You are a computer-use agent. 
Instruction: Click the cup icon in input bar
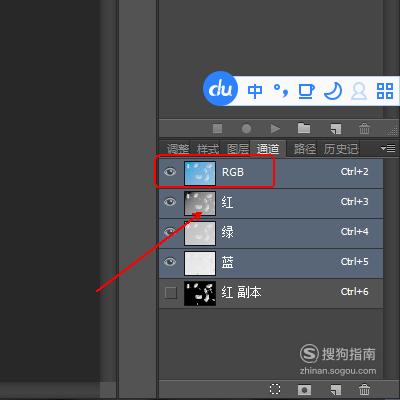pos(306,91)
